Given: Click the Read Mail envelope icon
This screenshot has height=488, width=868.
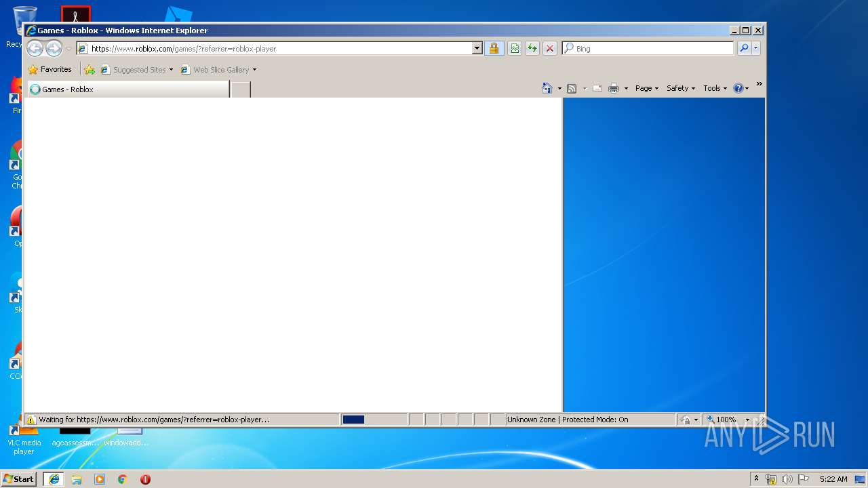Looking at the screenshot, I should coord(597,88).
